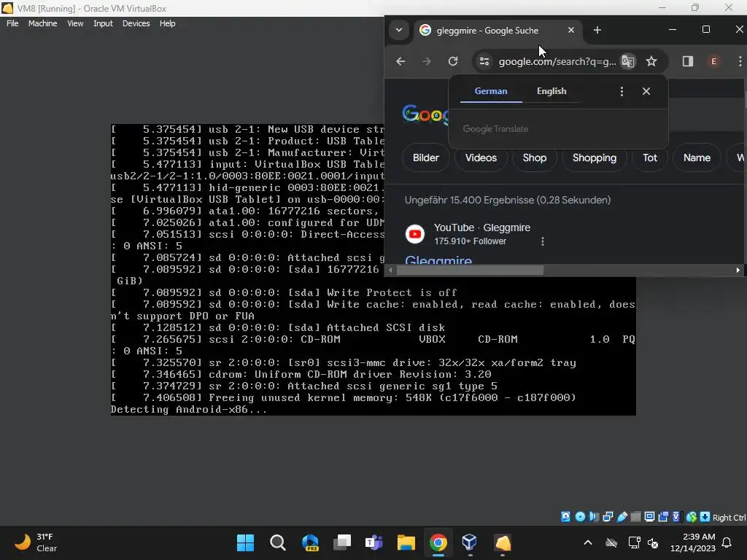Close the Google Translate popup

click(x=646, y=91)
